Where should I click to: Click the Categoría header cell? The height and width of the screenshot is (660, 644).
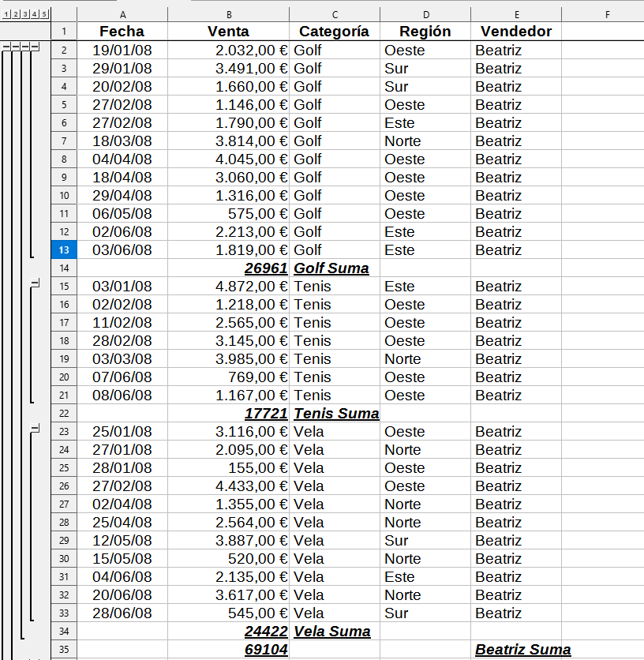(x=334, y=32)
